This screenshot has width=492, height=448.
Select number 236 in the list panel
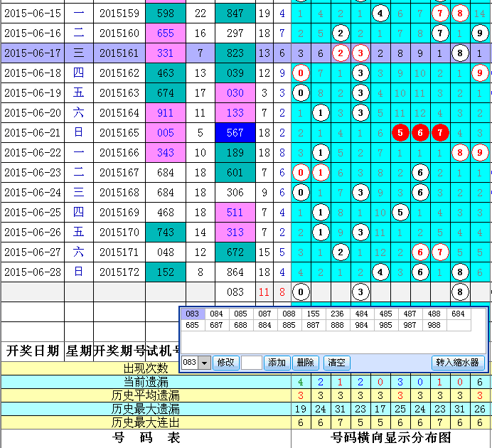(338, 314)
